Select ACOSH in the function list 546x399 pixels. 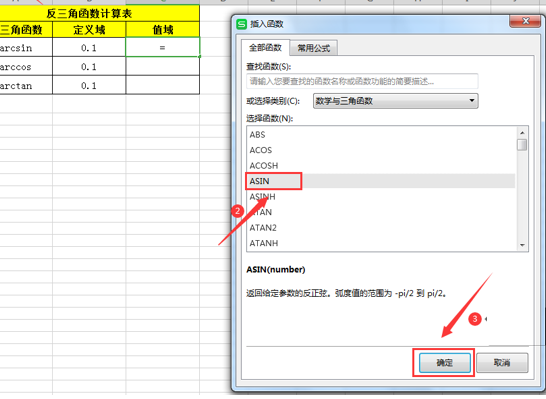coord(381,166)
